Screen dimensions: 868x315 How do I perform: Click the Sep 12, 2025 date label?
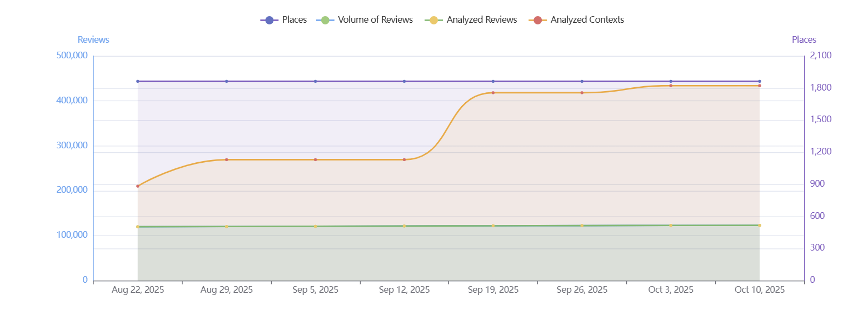404,290
